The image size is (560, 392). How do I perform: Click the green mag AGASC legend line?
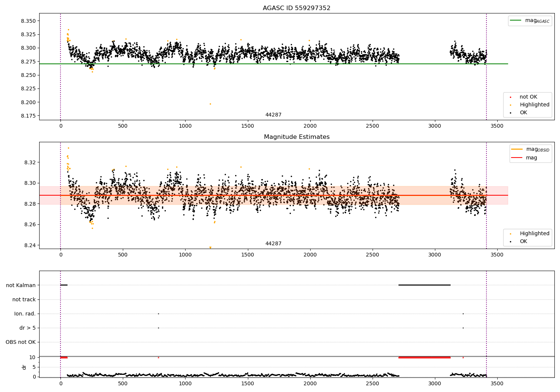516,21
